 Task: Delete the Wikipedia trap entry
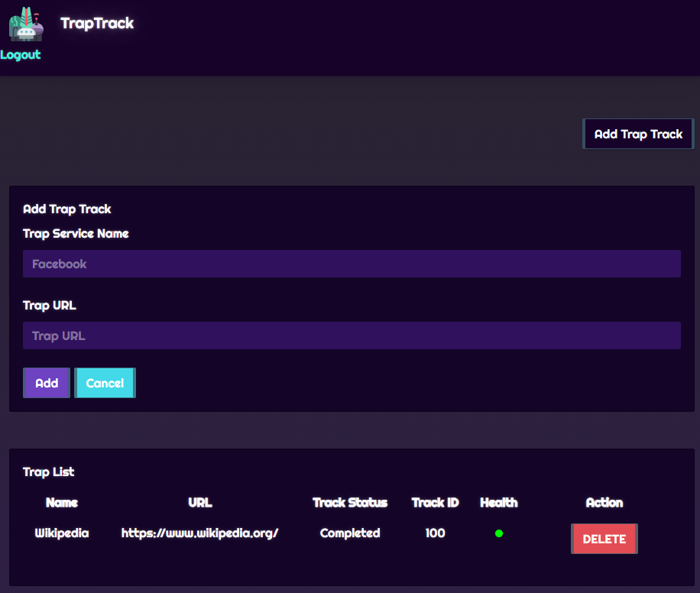pos(604,539)
